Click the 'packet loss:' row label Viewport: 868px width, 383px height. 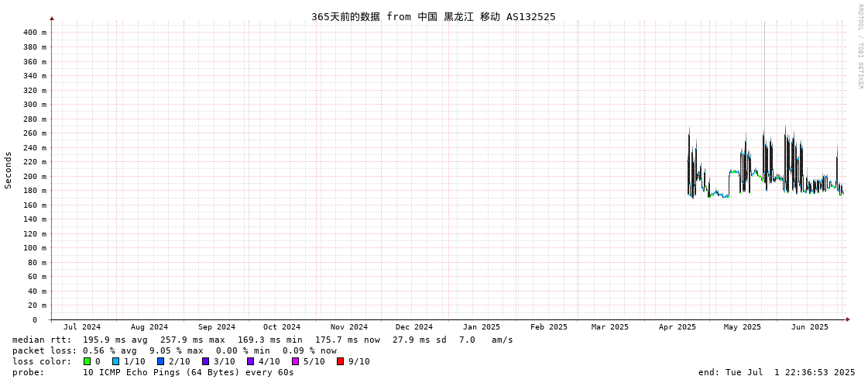click(x=44, y=351)
